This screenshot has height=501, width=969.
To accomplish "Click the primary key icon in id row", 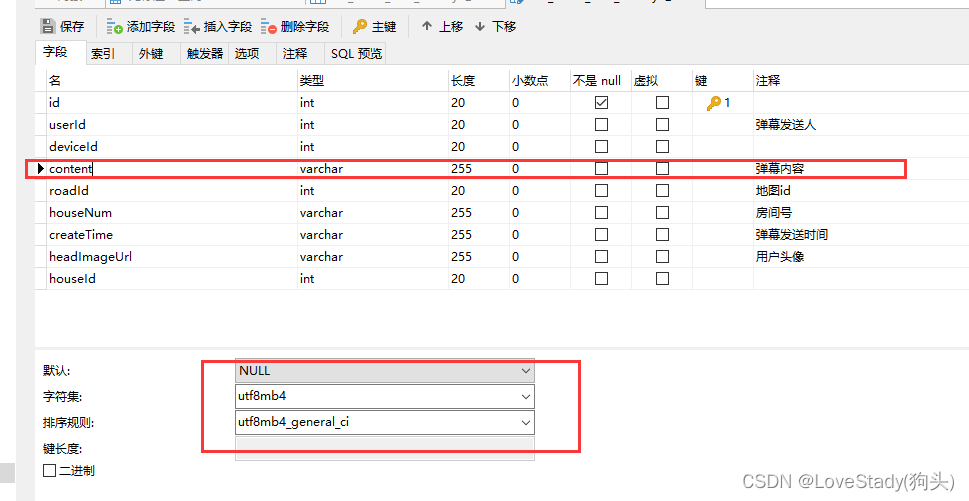I will tap(714, 103).
